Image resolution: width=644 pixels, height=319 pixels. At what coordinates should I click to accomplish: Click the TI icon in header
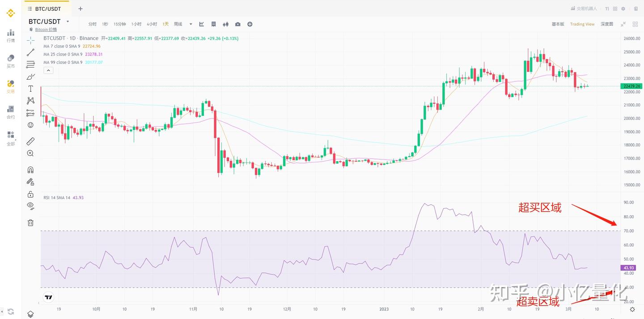tap(607, 9)
